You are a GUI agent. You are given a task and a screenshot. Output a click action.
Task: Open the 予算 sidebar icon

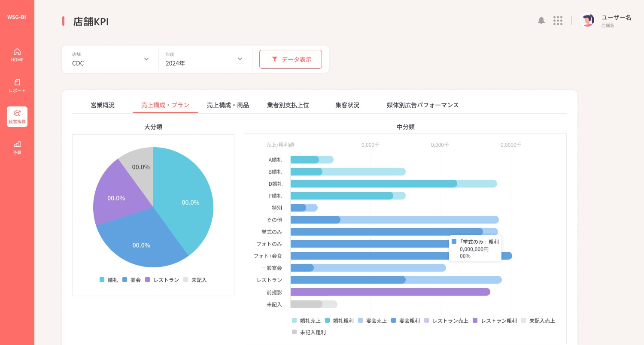tap(17, 147)
